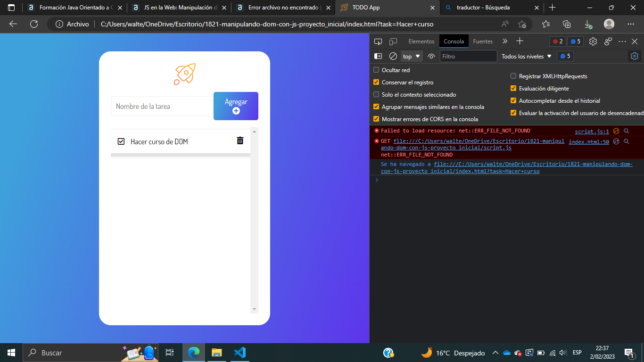This screenshot has height=362, width=644.
Task: Toggle console settings gear in console toolbar
Action: [x=634, y=56]
